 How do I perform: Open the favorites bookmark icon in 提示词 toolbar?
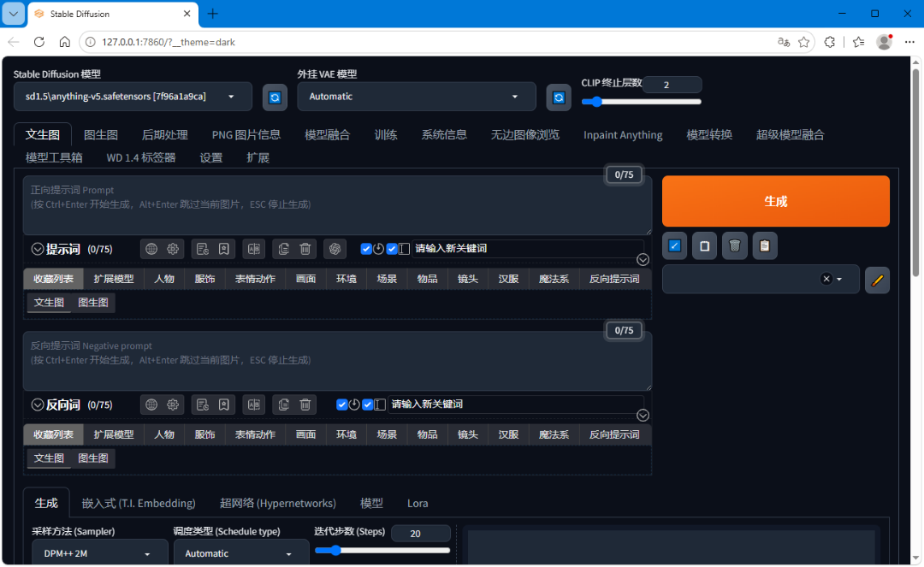click(x=224, y=249)
